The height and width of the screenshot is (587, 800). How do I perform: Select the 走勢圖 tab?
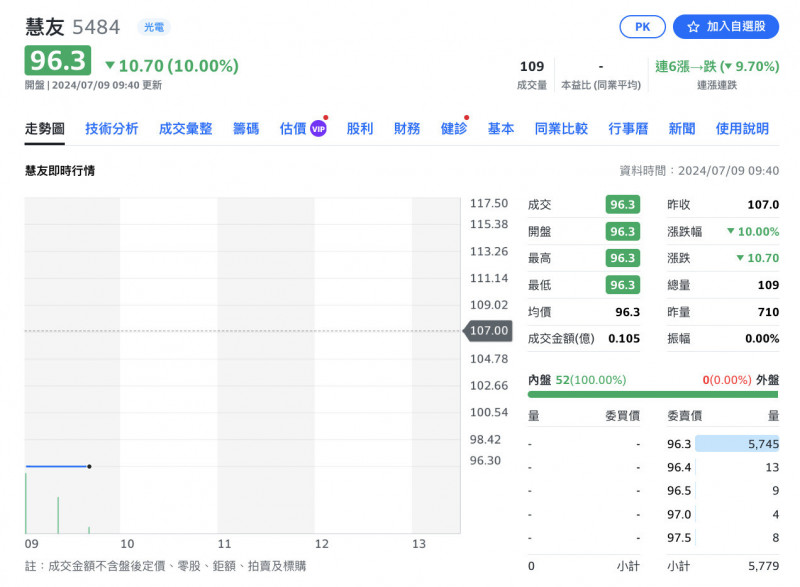pyautogui.click(x=45, y=129)
